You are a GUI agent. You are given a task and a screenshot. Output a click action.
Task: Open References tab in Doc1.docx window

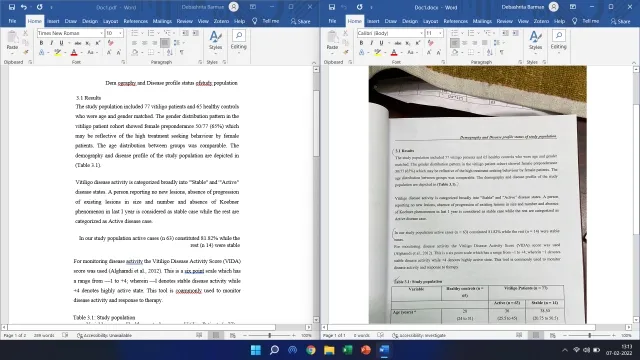tap(456, 21)
